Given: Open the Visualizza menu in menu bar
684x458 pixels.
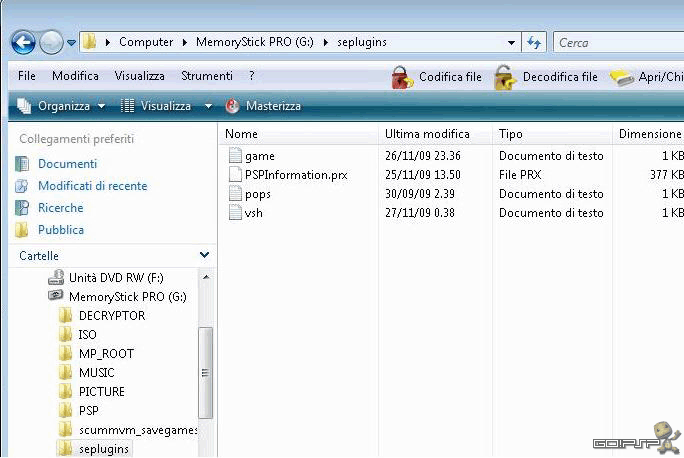Looking at the screenshot, I should 140,76.
